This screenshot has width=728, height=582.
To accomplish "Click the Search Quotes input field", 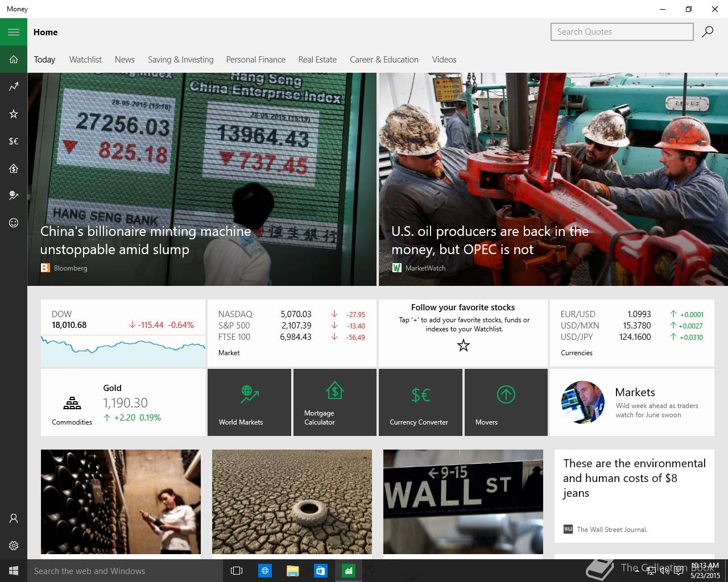I will point(622,32).
